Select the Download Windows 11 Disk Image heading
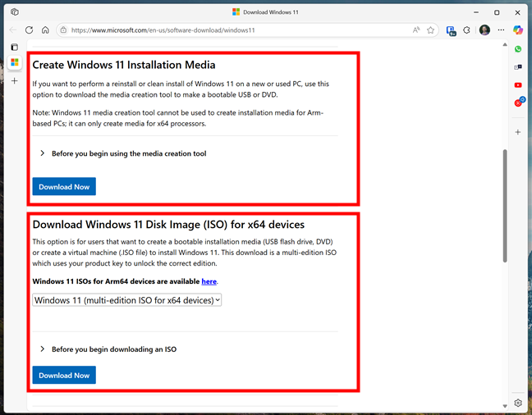The width and height of the screenshot is (532, 415). click(168, 225)
